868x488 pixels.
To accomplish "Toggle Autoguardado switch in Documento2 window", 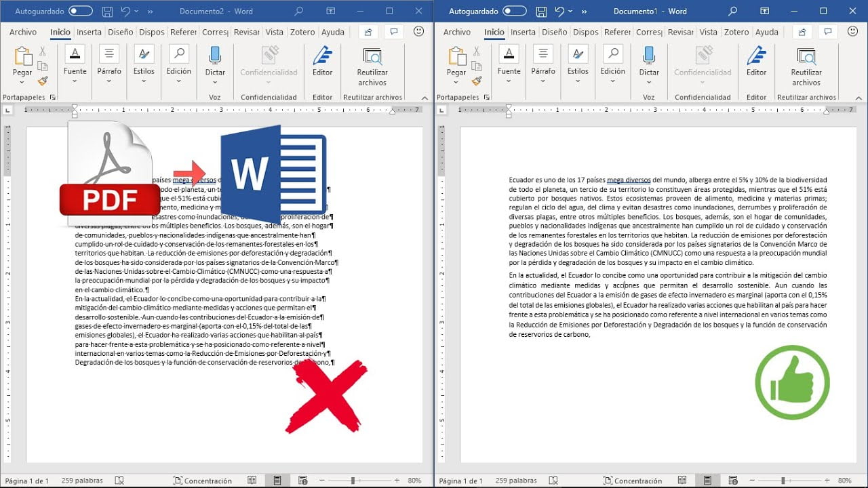I will [x=81, y=12].
